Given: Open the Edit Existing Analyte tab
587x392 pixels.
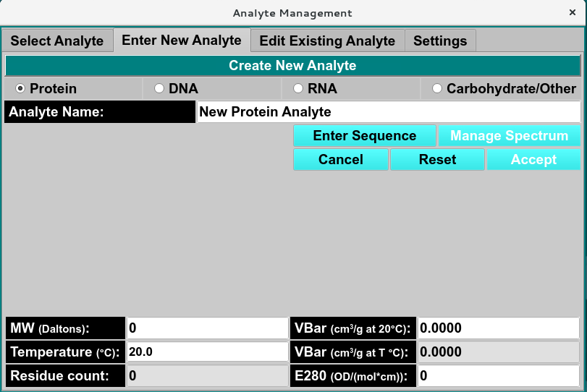Looking at the screenshot, I should tap(327, 41).
